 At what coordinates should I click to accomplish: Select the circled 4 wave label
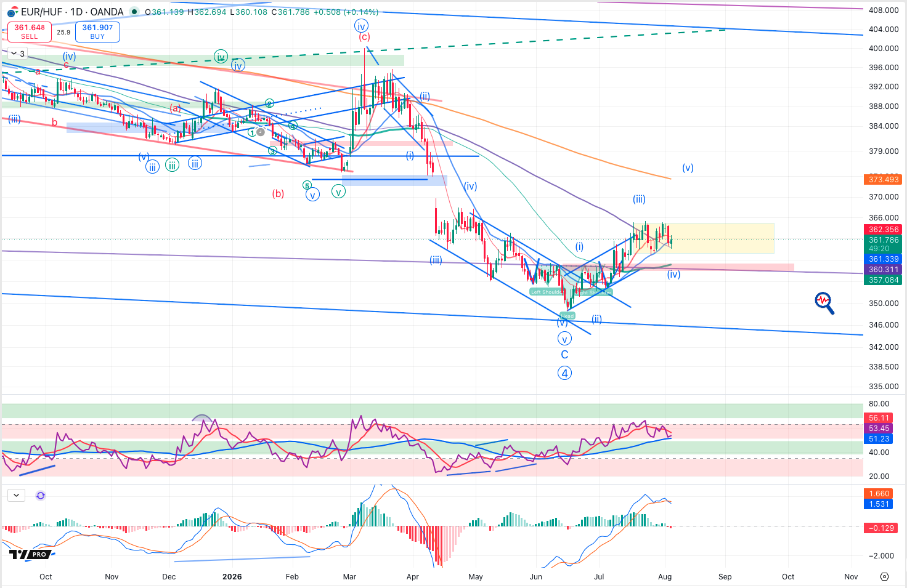click(x=564, y=373)
